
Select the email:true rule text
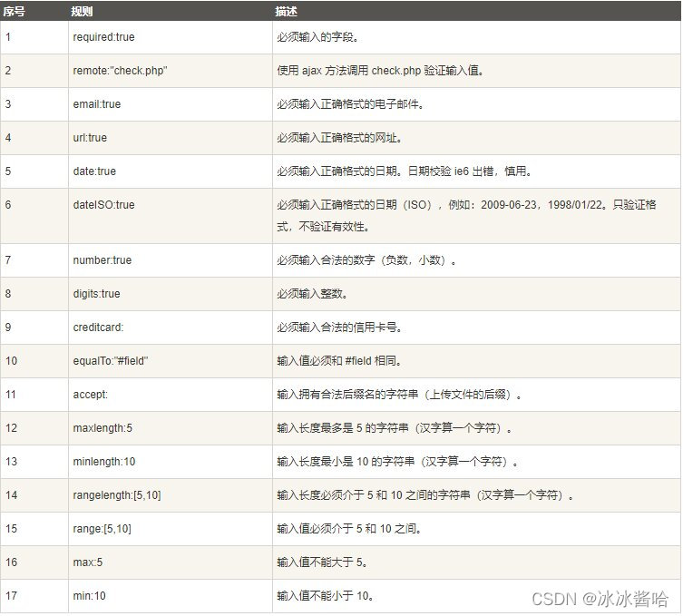(x=97, y=104)
